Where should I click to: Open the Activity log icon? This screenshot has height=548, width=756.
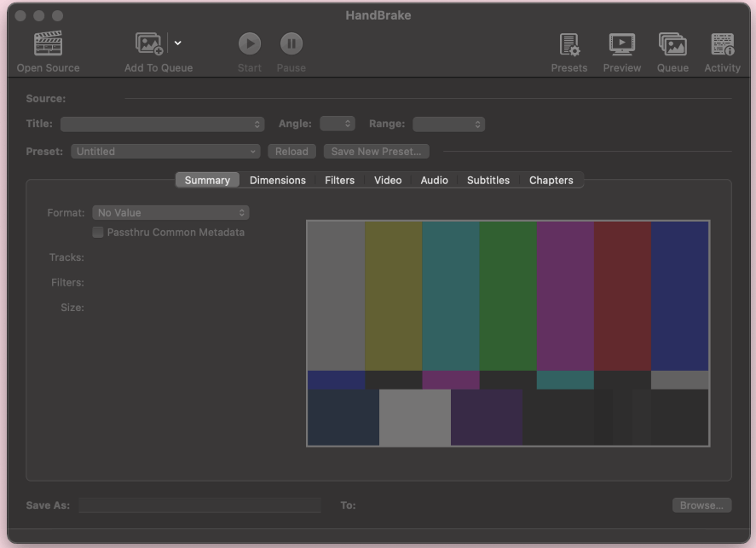pos(722,44)
